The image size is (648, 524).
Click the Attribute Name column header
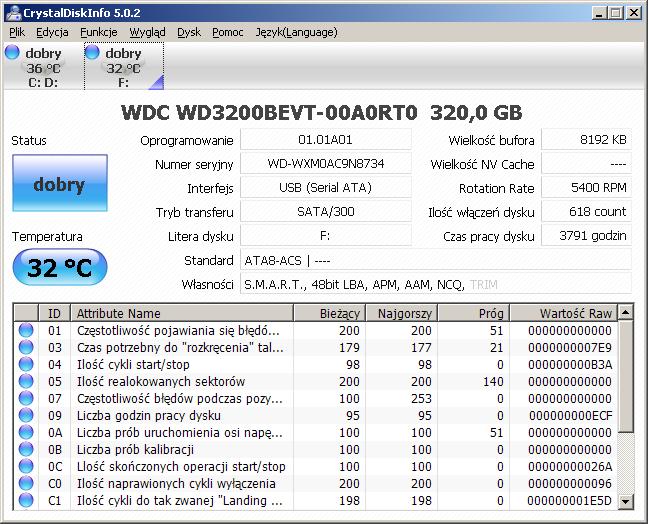click(182, 313)
